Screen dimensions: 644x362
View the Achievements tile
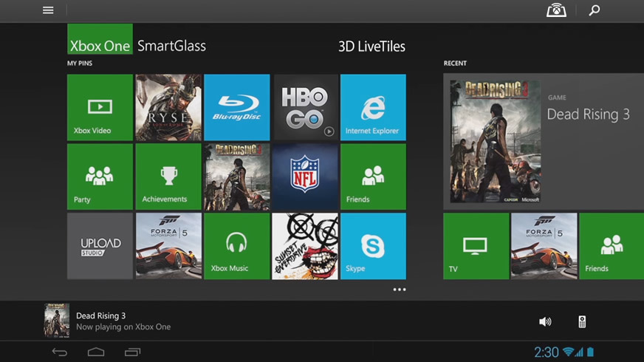pos(168,177)
